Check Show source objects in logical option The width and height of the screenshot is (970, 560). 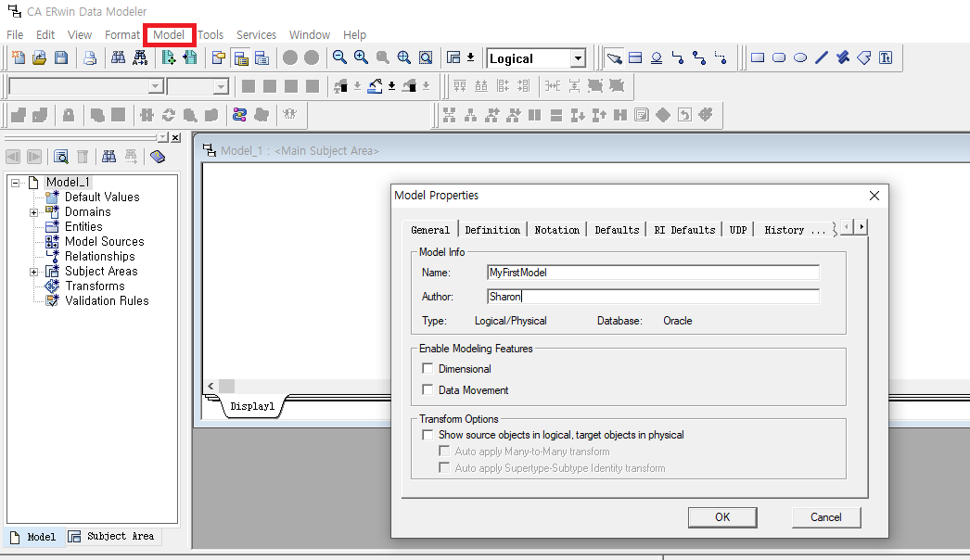428,435
